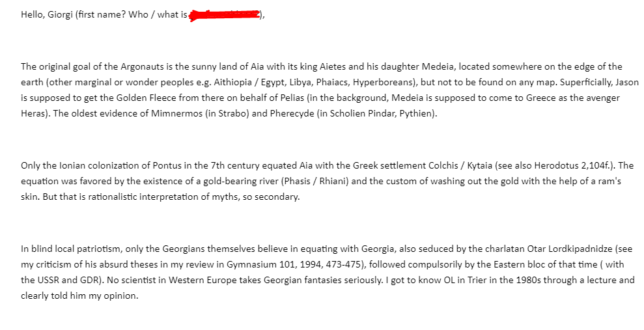Click the name "Pelias"

pos(293,98)
